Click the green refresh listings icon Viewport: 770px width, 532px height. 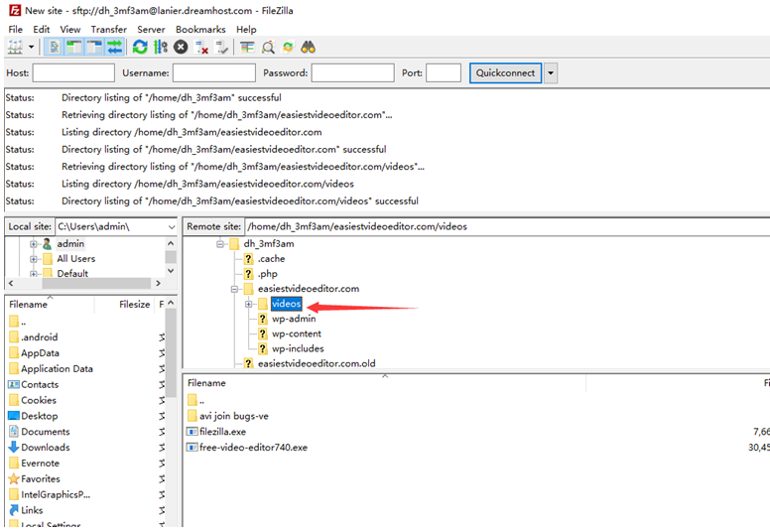coord(140,47)
